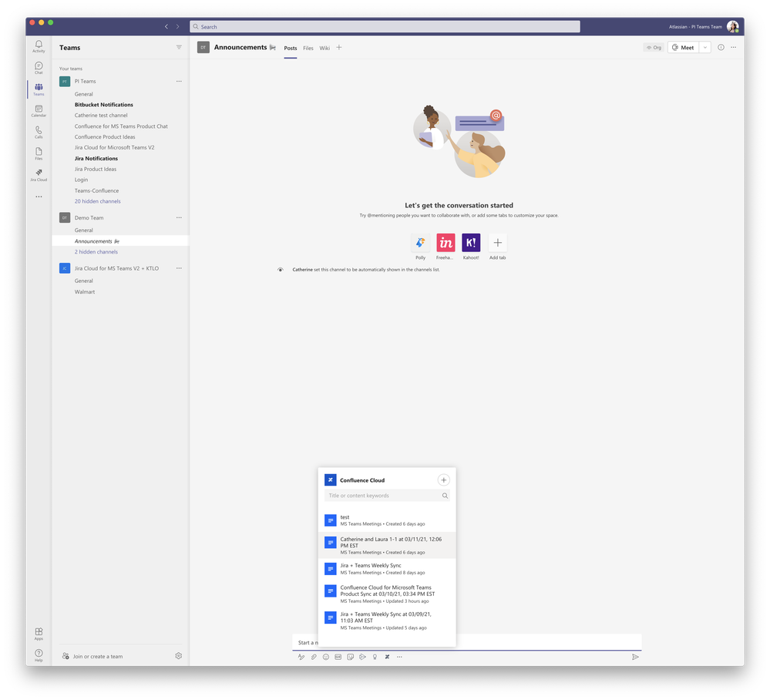Image resolution: width=770 pixels, height=700 pixels.
Task: Click the Org button
Action: [x=654, y=48]
